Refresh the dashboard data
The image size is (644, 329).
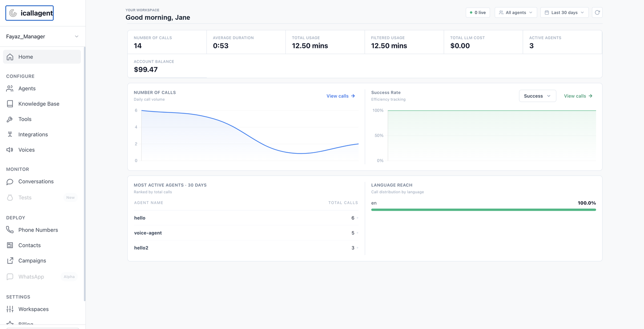pos(597,12)
